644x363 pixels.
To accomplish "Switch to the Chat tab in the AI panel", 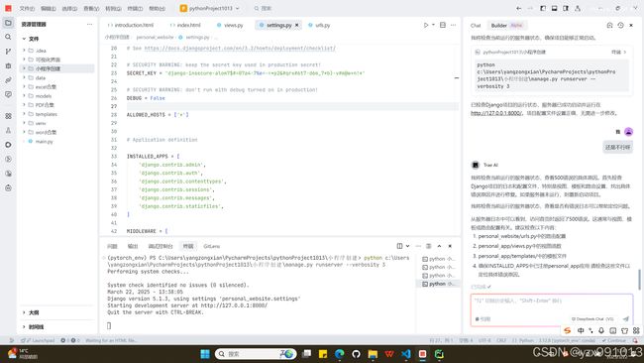I will [x=476, y=26].
